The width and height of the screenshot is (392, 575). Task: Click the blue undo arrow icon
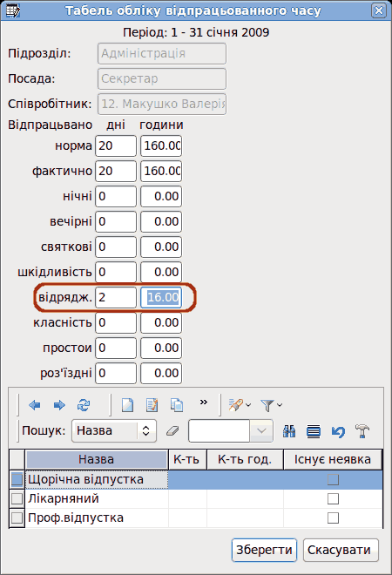338,431
